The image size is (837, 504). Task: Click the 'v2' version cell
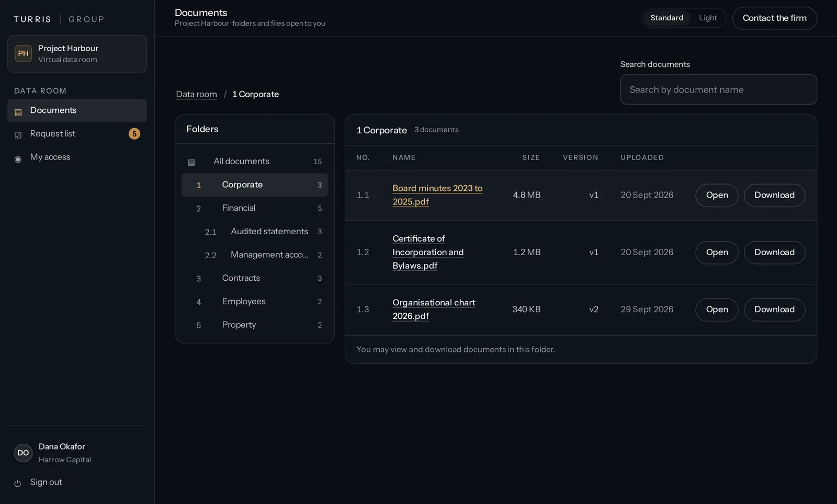[x=594, y=310]
